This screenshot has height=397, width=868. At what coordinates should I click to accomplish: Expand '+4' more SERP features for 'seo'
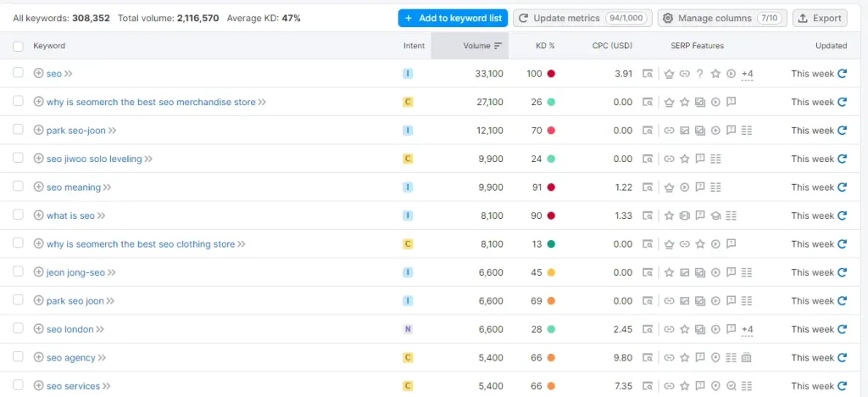[747, 74]
